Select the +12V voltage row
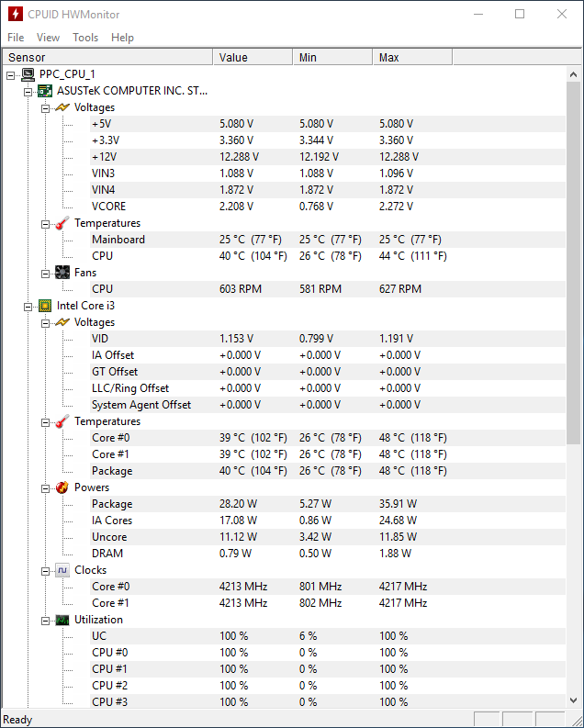Screen dimensions: 584x728 [x=328, y=157]
